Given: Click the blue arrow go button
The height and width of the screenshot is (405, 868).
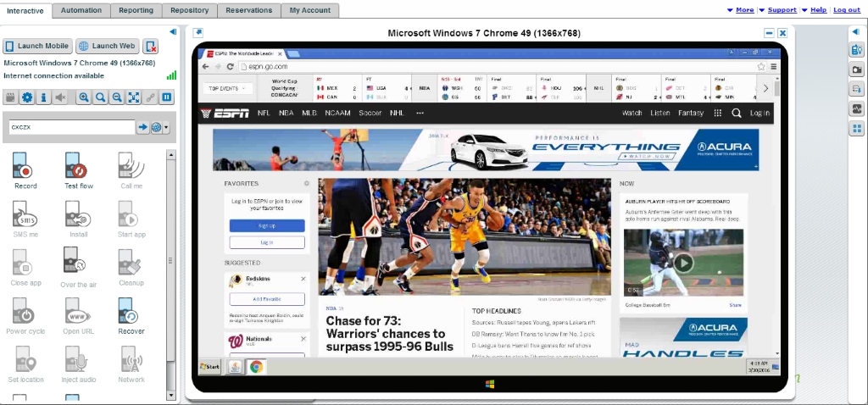Looking at the screenshot, I should 142,127.
